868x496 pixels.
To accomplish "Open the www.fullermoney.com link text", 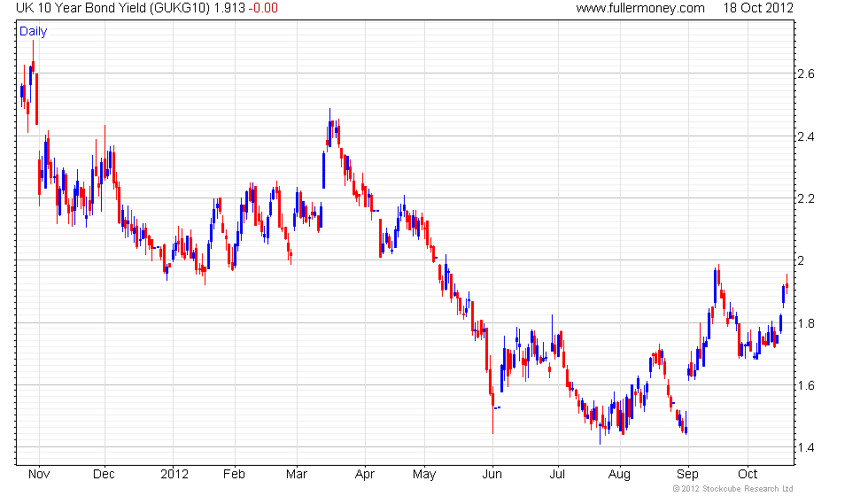I will [x=639, y=8].
